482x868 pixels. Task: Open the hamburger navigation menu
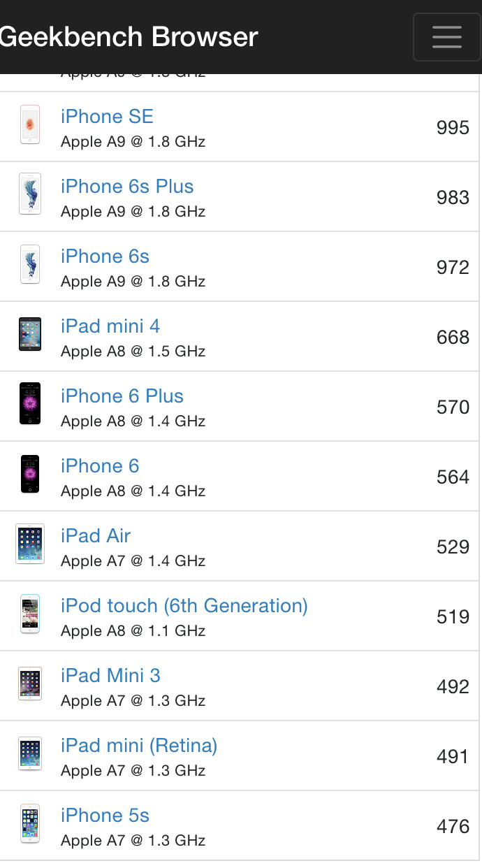point(447,37)
